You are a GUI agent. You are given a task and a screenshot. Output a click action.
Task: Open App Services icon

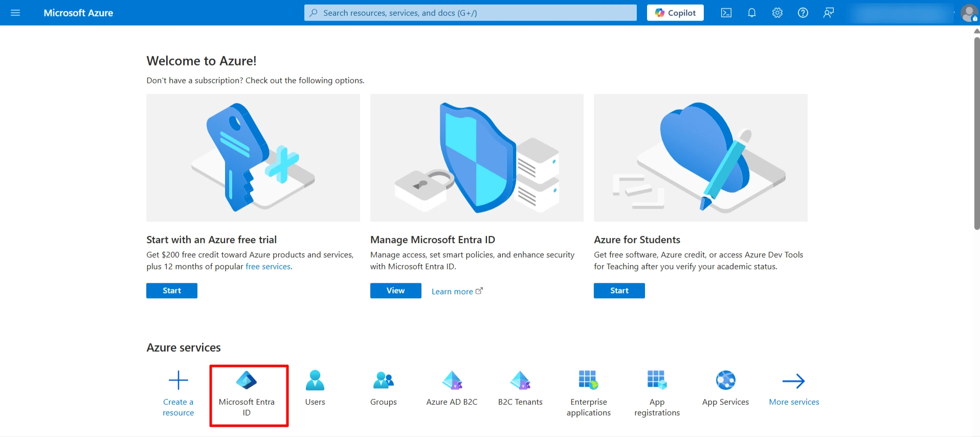click(x=726, y=380)
